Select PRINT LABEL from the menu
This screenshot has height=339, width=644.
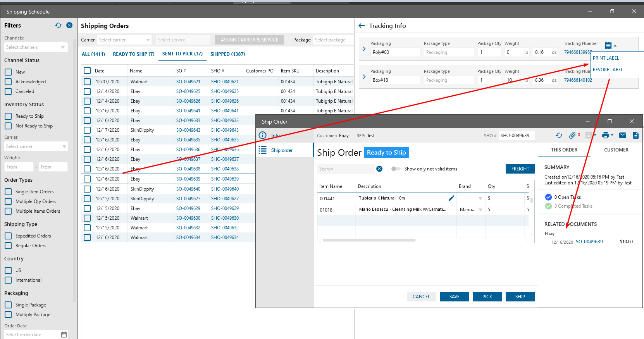pos(606,58)
